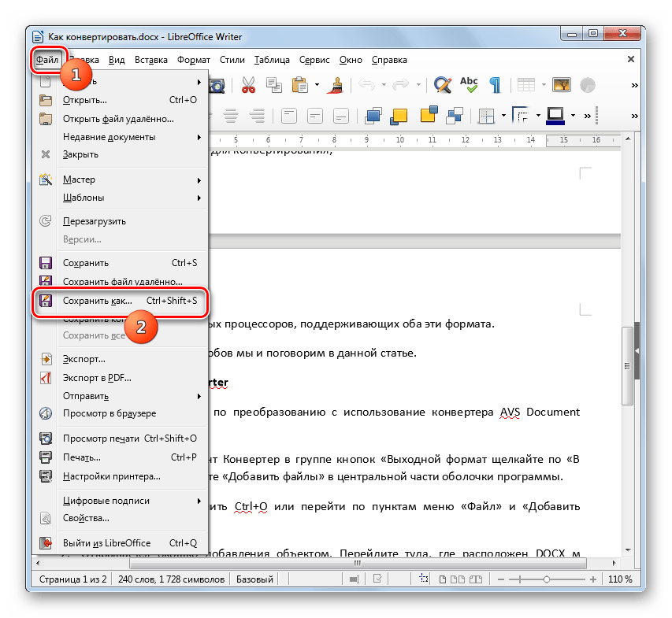Click the zoom in plus button

tap(592, 579)
